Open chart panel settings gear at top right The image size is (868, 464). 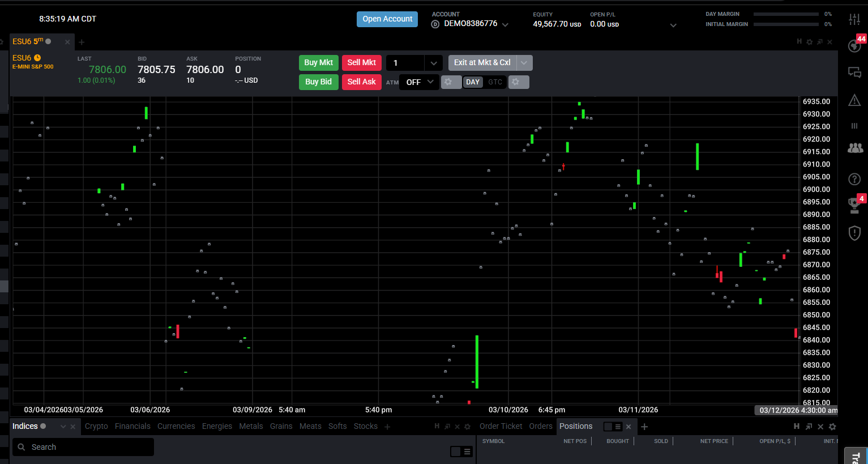[x=810, y=42]
